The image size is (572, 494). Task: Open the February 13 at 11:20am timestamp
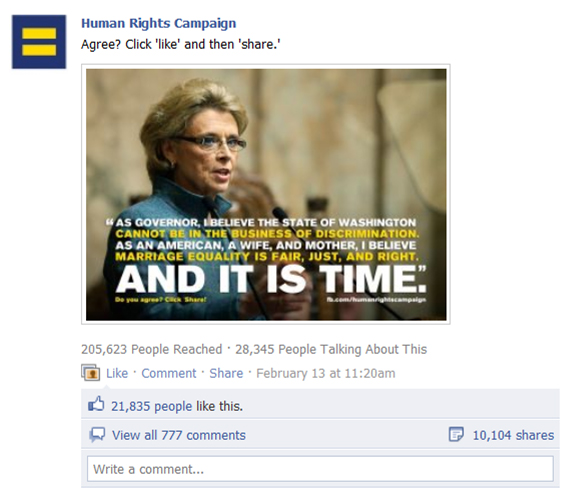(x=325, y=373)
